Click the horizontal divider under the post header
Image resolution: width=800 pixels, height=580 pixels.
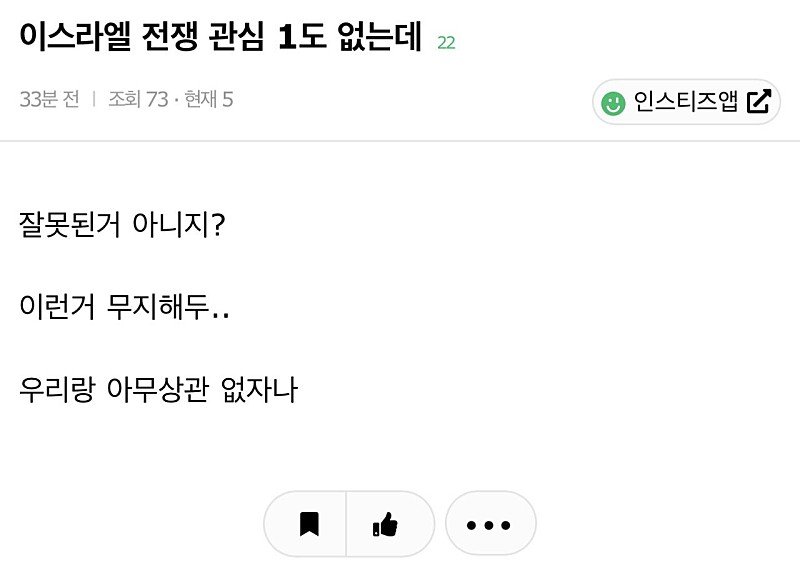point(400,141)
